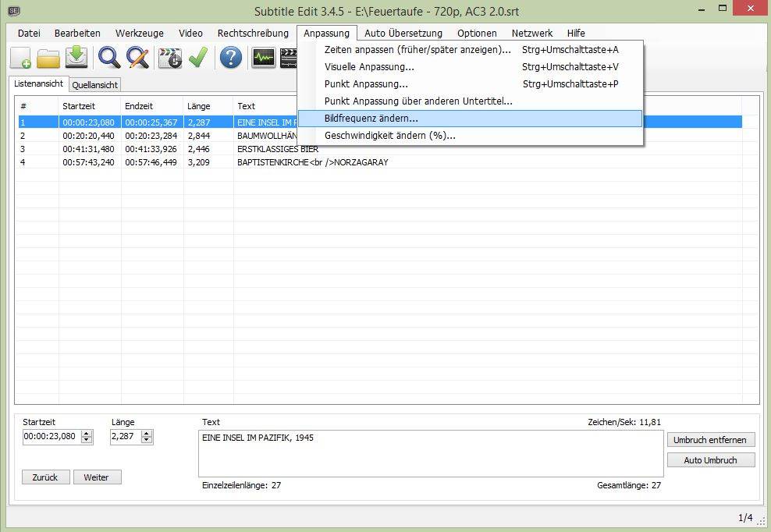This screenshot has height=532, width=771.
Task: Select row 4 BAPTISTENKIRCHE NORZAGARAY text
Action: 313,162
